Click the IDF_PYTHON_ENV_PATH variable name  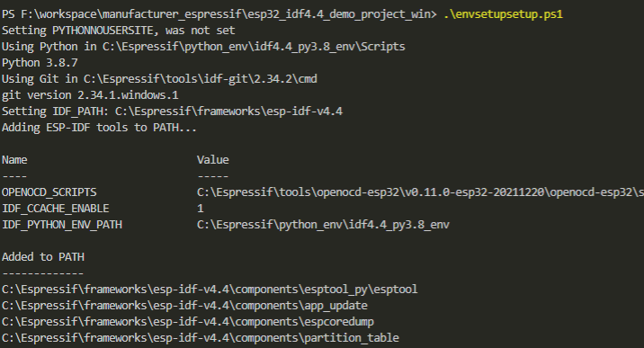click(x=62, y=225)
